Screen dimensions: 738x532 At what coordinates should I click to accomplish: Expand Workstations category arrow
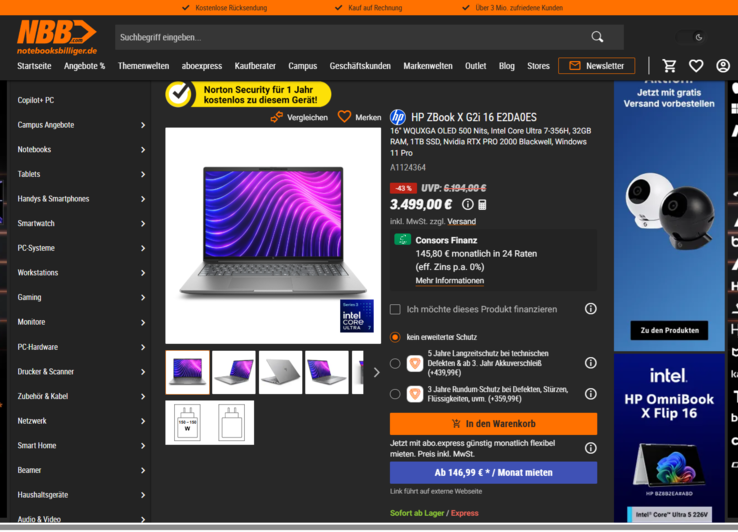click(x=143, y=273)
